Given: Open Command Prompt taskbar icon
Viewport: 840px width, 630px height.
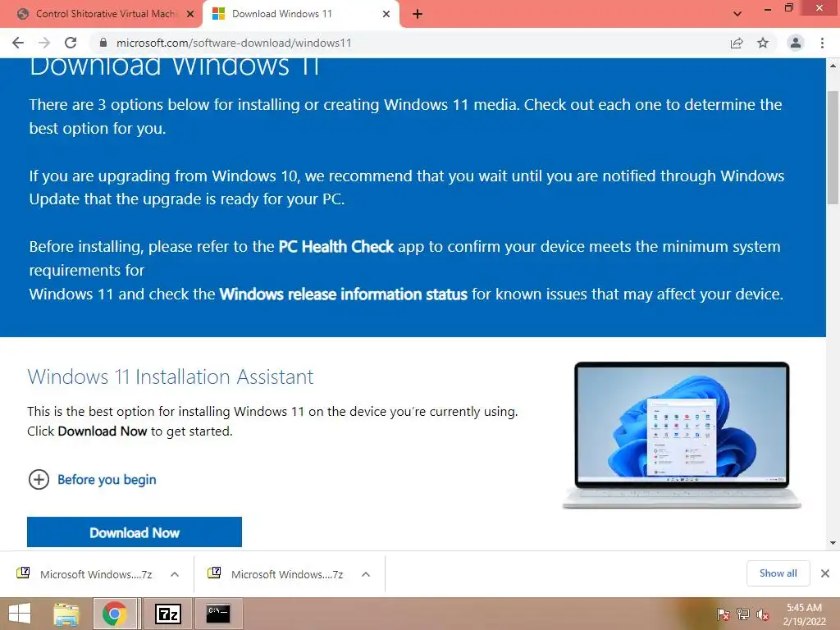Looking at the screenshot, I should (x=218, y=614).
